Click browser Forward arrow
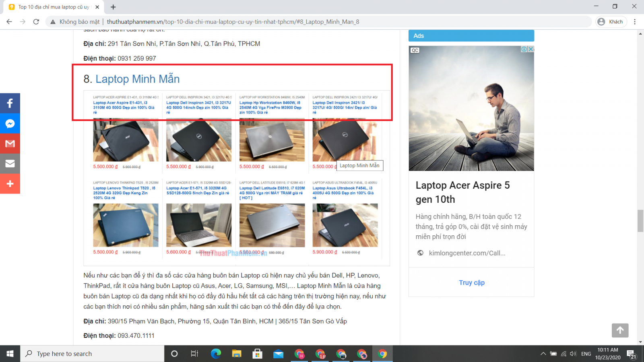 coord(23,22)
